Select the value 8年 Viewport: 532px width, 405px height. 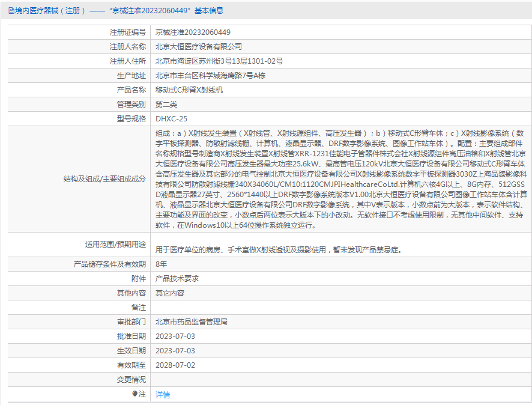tap(161, 264)
